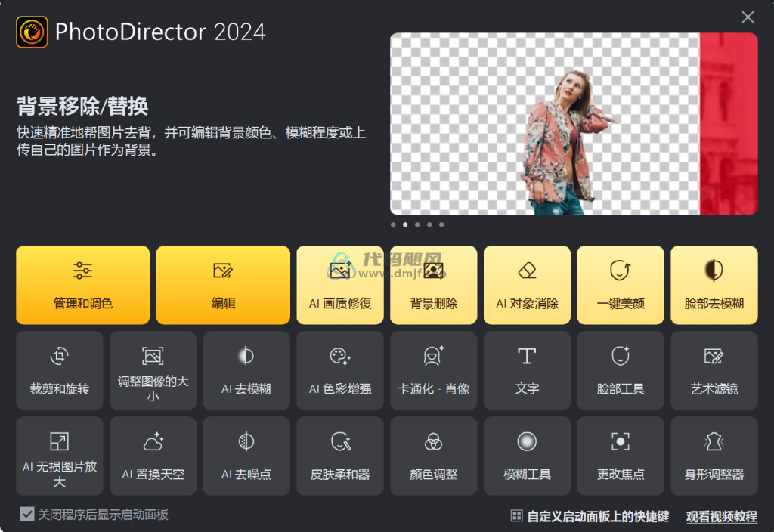Open 卡通化 - 肖像 tool

coord(433,370)
